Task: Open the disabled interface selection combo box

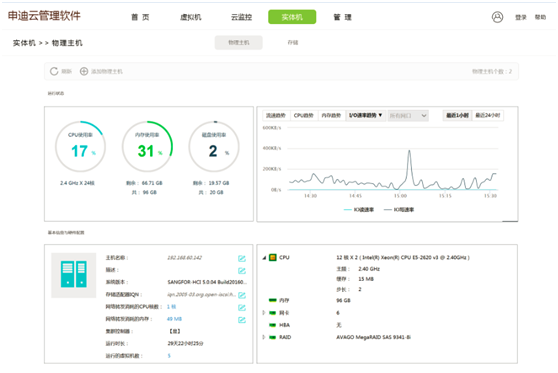Action: (x=408, y=115)
